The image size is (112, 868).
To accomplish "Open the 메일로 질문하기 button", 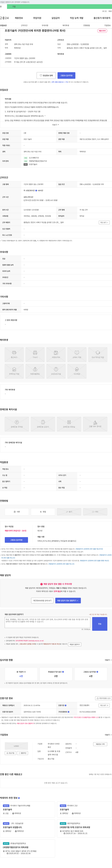I will tap(75, 644).
